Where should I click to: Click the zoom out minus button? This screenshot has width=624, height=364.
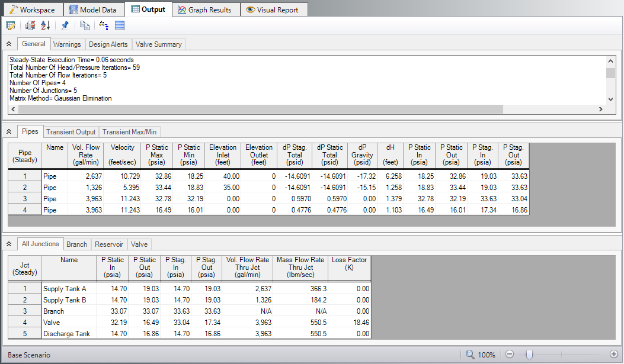[x=510, y=354]
